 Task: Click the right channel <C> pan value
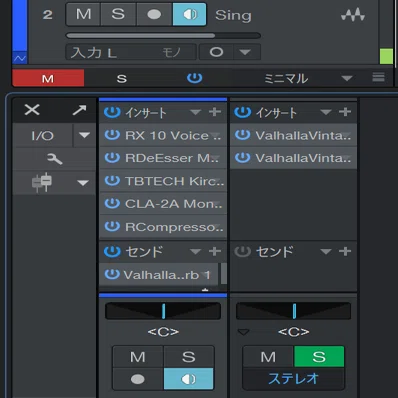(294, 332)
